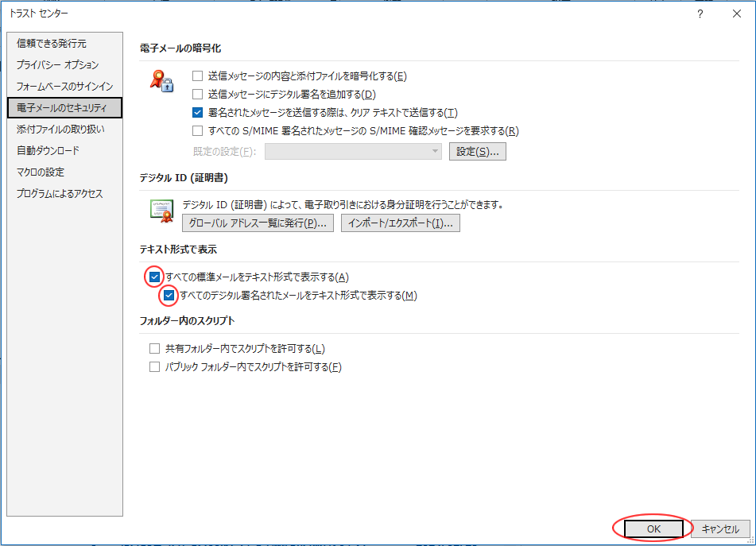The width and height of the screenshot is (756, 546).
Task: Enable 送信メッセージにデジタル署名を追加する checkbox
Action: coord(197,94)
